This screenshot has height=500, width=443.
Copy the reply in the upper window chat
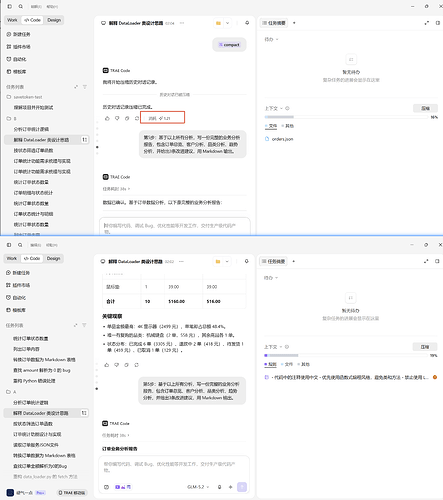tap(127, 118)
